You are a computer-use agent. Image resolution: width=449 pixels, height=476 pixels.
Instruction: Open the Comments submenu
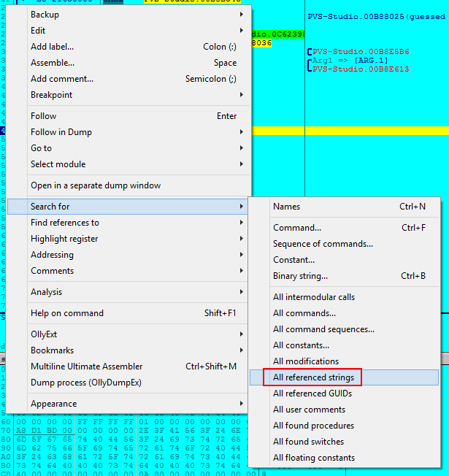[x=128, y=271]
